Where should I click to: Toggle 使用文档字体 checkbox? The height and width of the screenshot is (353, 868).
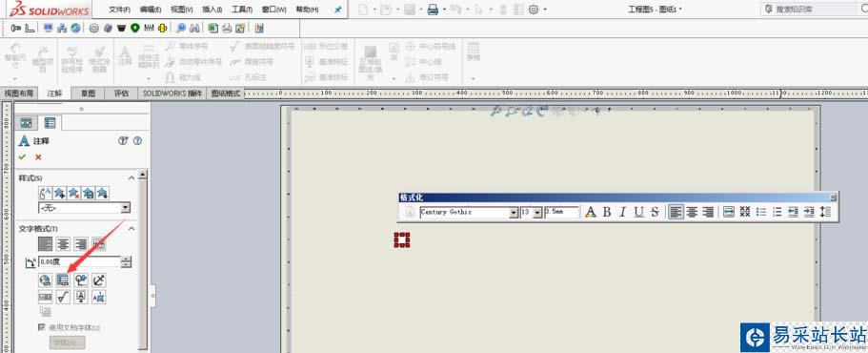click(41, 327)
